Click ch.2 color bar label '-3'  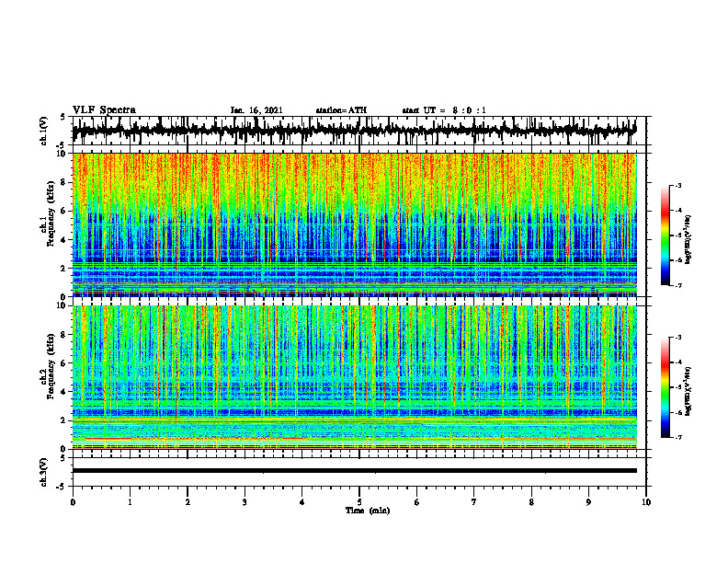click(x=678, y=338)
